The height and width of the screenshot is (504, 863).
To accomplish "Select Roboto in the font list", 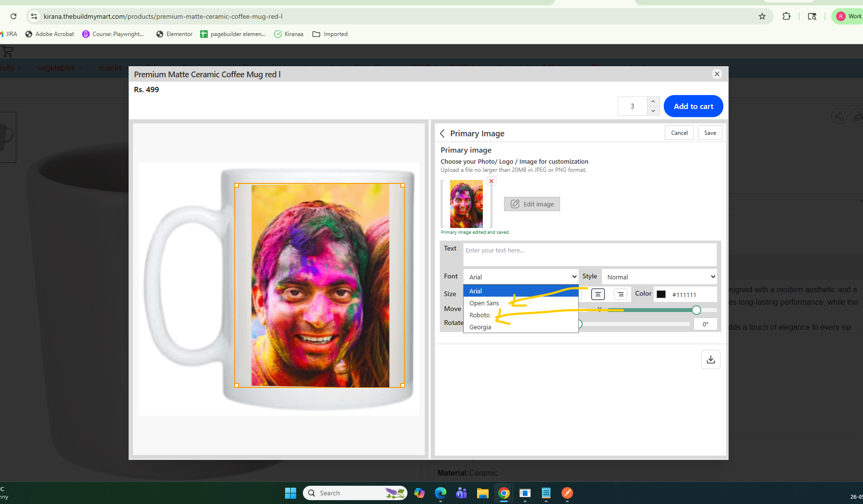I will pos(521,315).
